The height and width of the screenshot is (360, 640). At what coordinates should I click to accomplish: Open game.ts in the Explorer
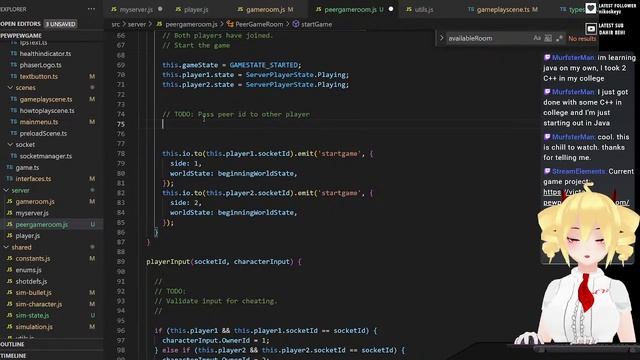click(x=27, y=168)
